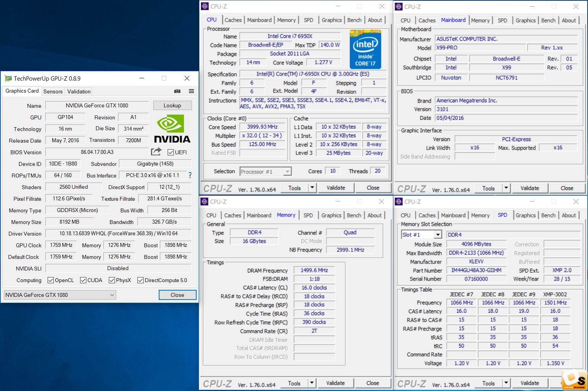Click the GPU-Z title bar app icon
The height and width of the screenshot is (391, 588).
(8, 78)
